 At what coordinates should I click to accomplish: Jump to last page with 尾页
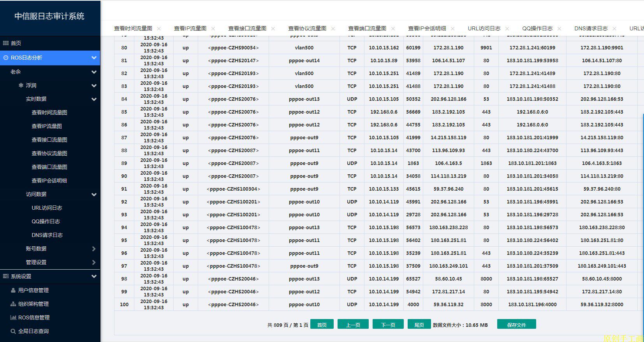(419, 324)
